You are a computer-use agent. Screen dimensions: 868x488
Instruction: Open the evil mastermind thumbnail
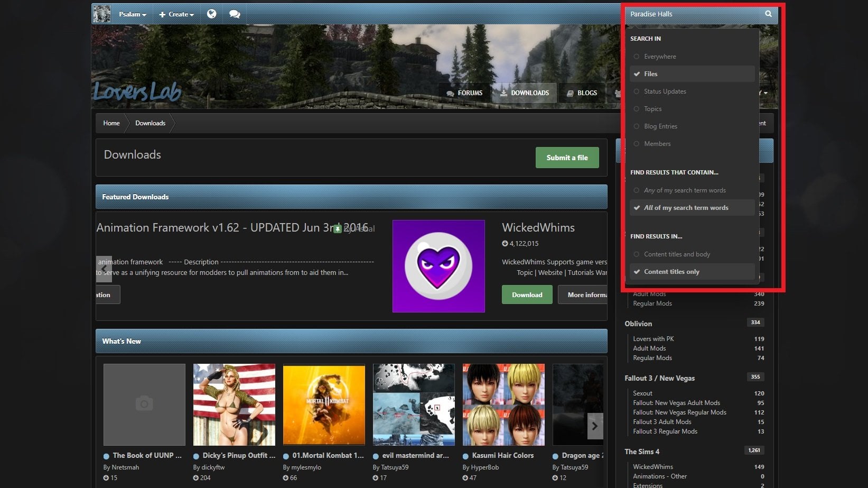click(414, 404)
